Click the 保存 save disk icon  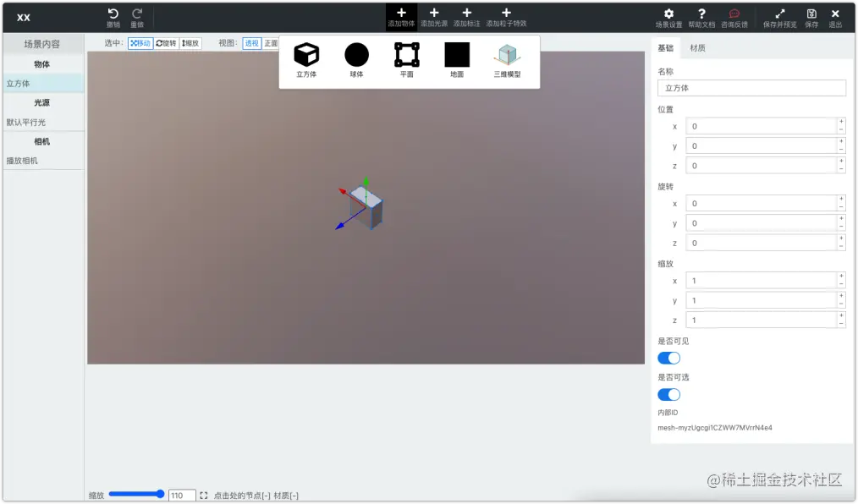click(x=811, y=14)
